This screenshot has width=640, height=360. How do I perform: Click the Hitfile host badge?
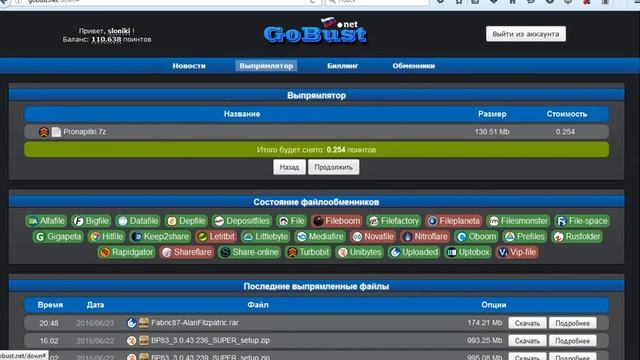107,236
